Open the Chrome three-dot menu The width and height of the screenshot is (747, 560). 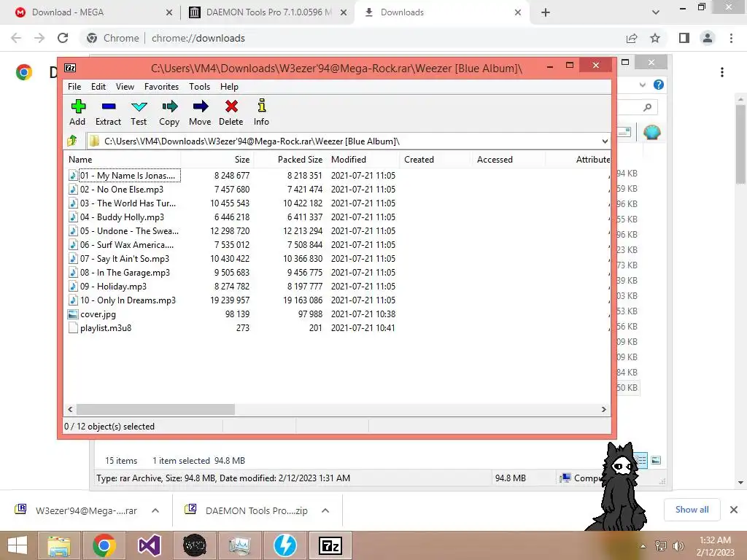click(x=731, y=38)
